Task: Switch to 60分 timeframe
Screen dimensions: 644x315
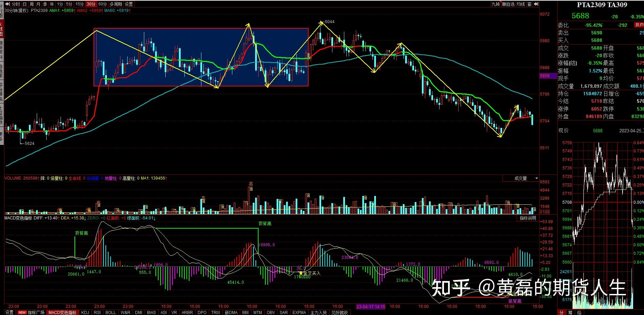Action: coord(102,4)
